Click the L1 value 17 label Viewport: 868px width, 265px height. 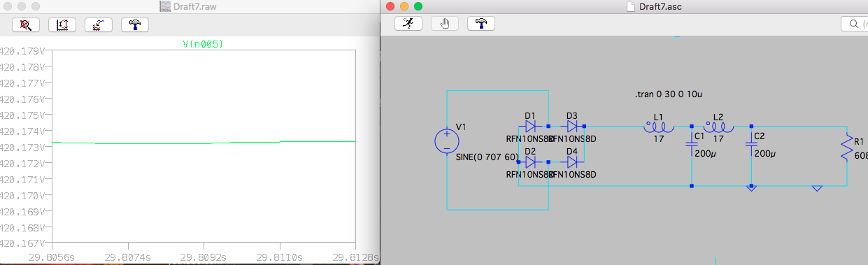pos(659,138)
